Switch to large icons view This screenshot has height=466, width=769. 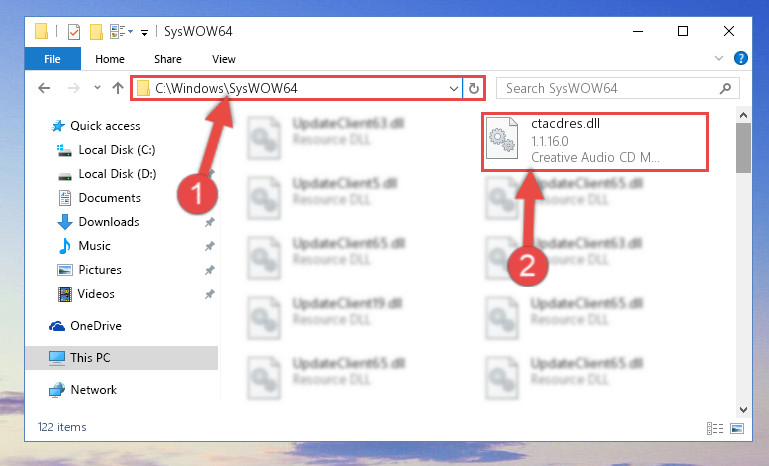737,428
